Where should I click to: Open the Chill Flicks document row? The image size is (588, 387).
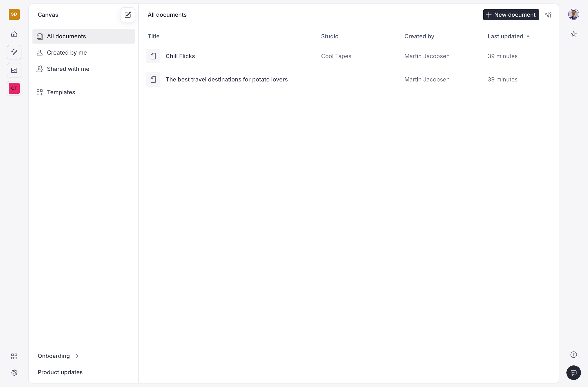pyautogui.click(x=180, y=56)
